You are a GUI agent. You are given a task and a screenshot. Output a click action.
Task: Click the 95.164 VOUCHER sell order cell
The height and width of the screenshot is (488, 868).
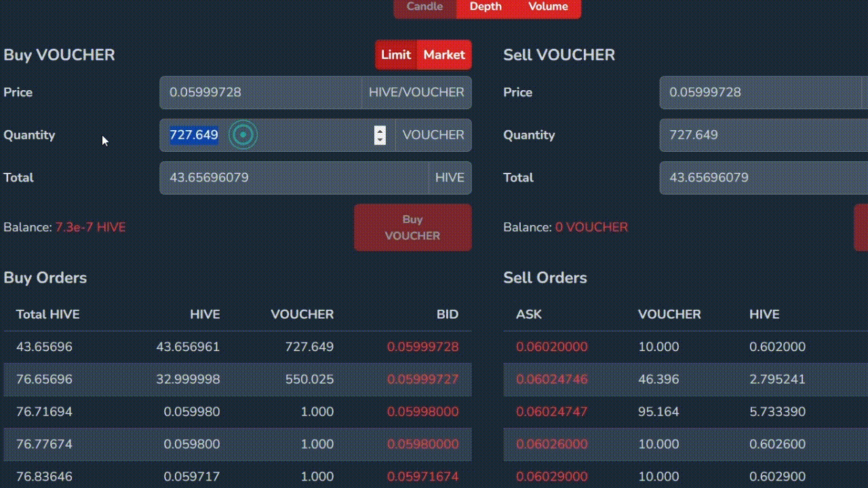(x=658, y=412)
